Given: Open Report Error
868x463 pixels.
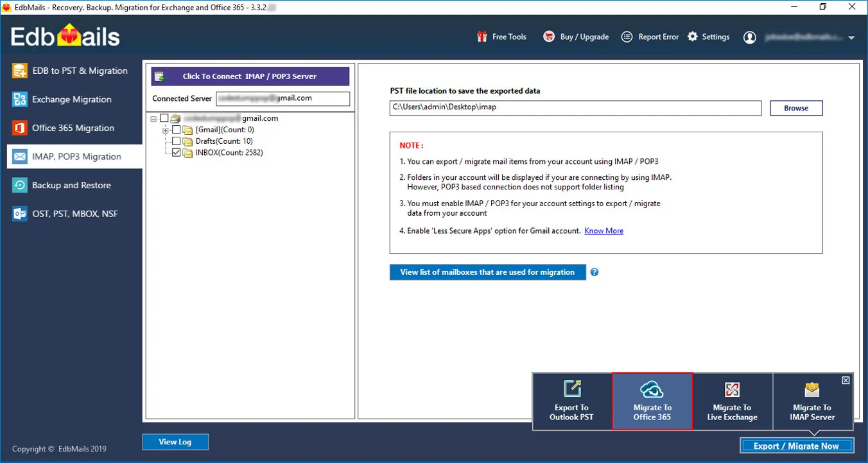Looking at the screenshot, I should (x=626, y=37).
